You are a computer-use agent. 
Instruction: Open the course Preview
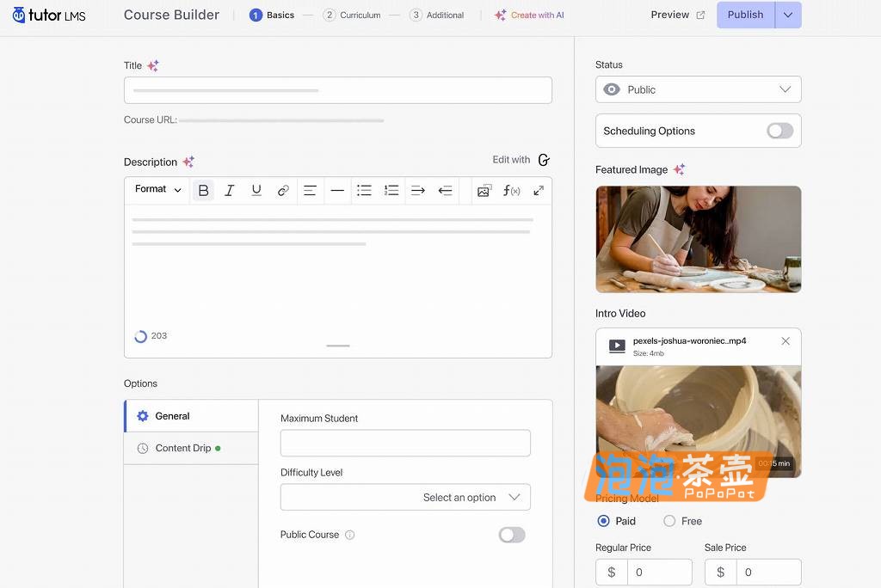670,15
